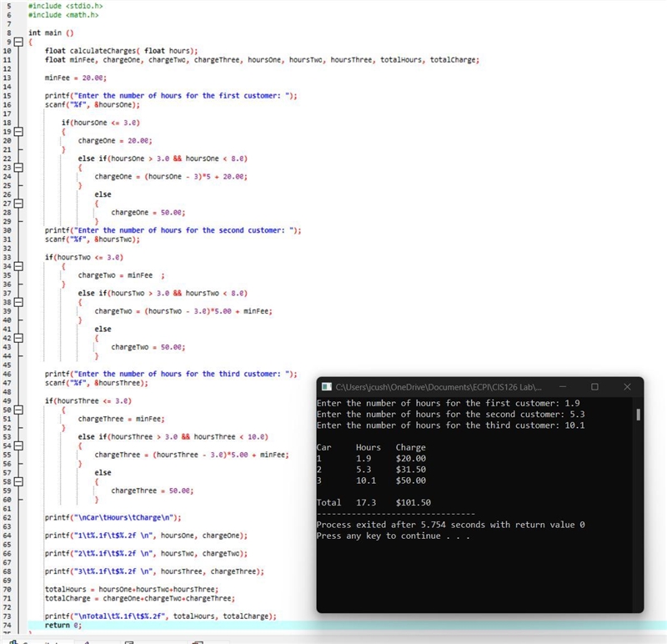Close the console output window

[x=627, y=386]
